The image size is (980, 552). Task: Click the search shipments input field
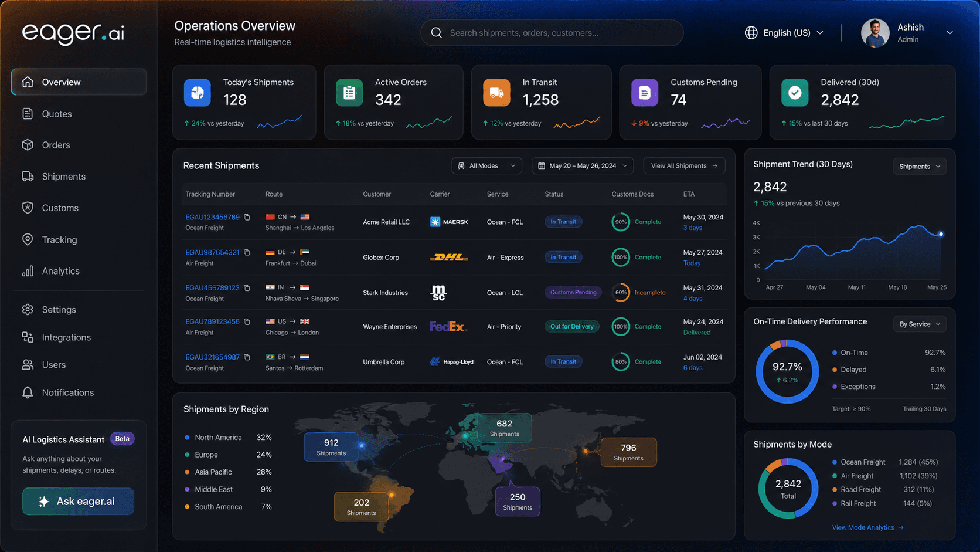coord(552,33)
